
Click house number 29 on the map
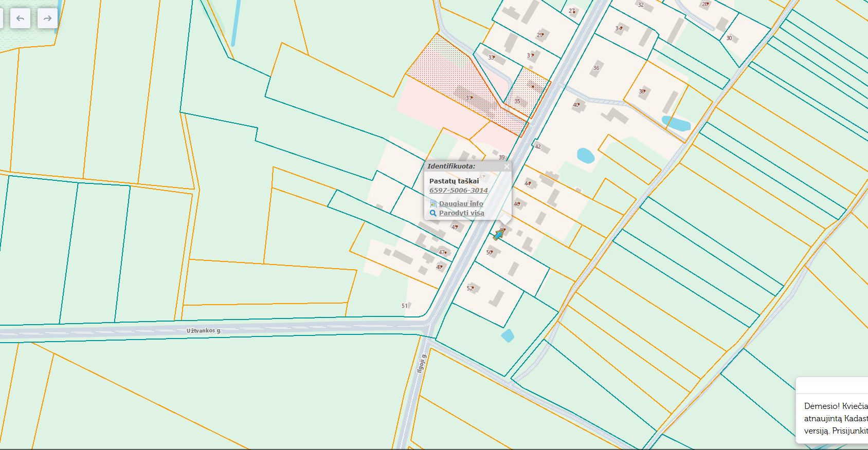tap(540, 35)
